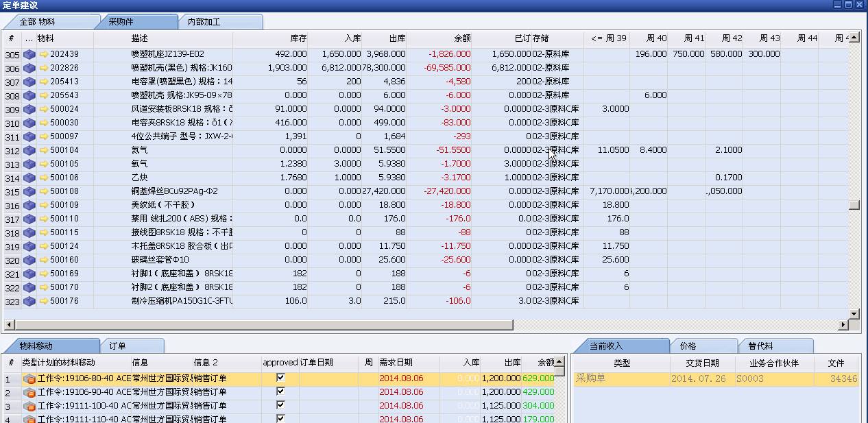This screenshot has height=423, width=868.
Task: Click the 需求日期 column header
Action: (x=396, y=363)
